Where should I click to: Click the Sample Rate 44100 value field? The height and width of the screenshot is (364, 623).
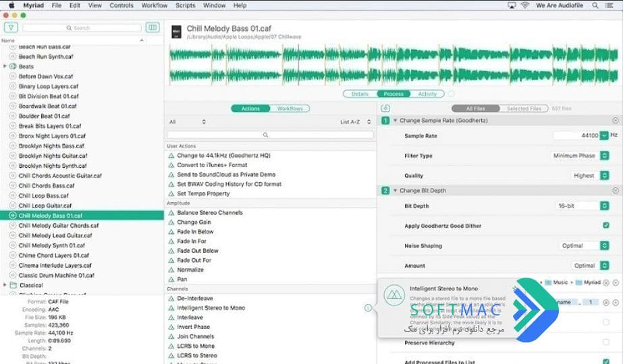(x=576, y=135)
